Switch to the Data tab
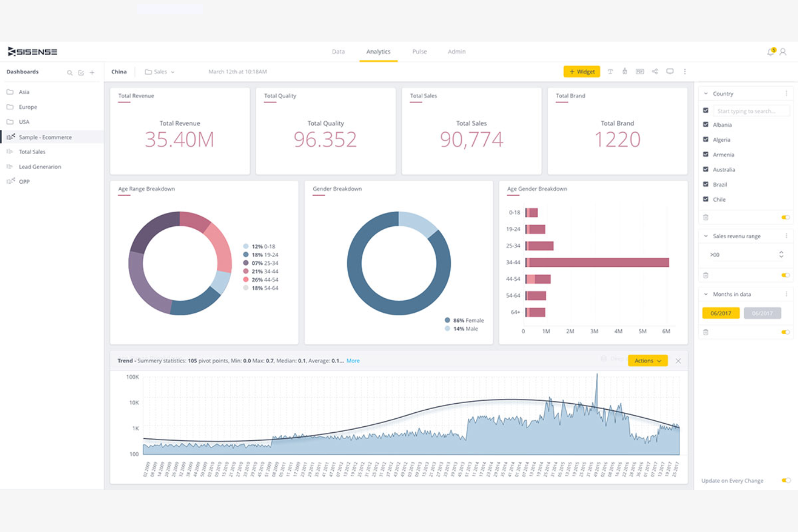Screen dimensions: 798x532 pyautogui.click(x=338, y=51)
